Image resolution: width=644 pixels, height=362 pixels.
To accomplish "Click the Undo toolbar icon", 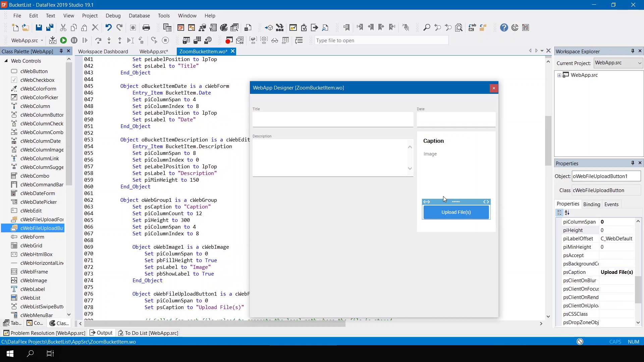I will [x=108, y=27].
